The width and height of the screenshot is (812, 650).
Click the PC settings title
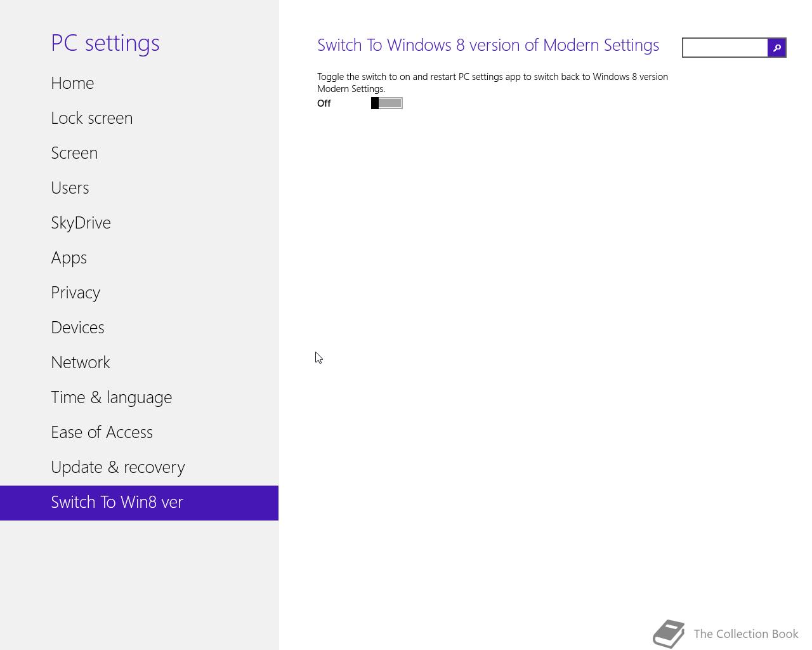coord(105,43)
